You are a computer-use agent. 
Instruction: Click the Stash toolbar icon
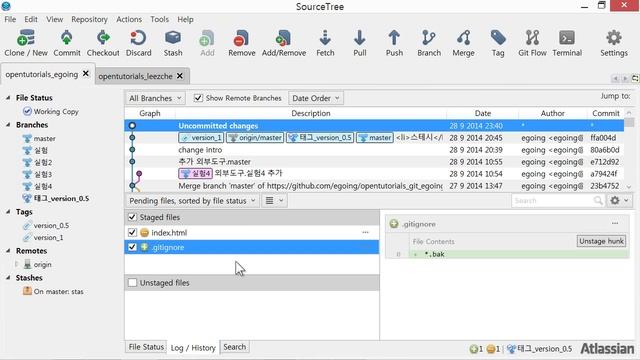[173, 38]
